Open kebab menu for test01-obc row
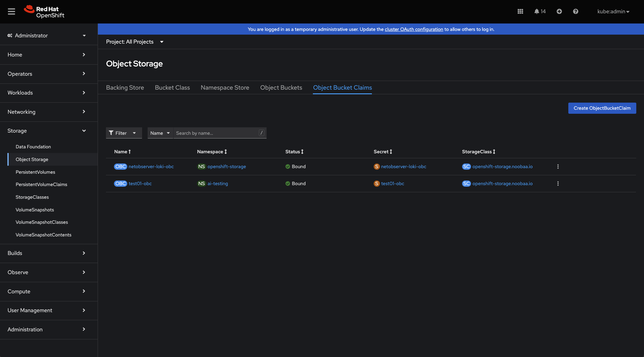Viewport: 644px width, 357px height. point(558,183)
